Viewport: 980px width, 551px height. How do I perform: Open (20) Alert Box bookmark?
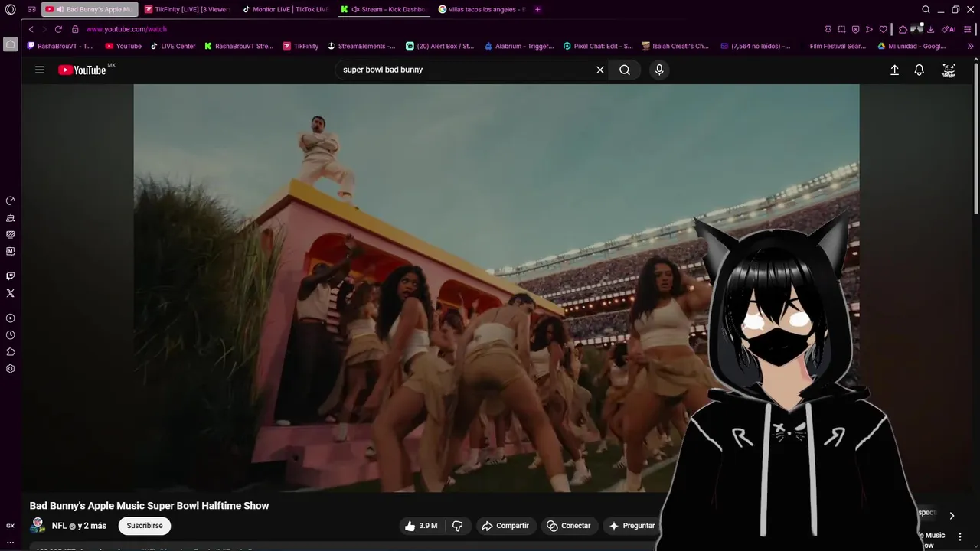(439, 46)
